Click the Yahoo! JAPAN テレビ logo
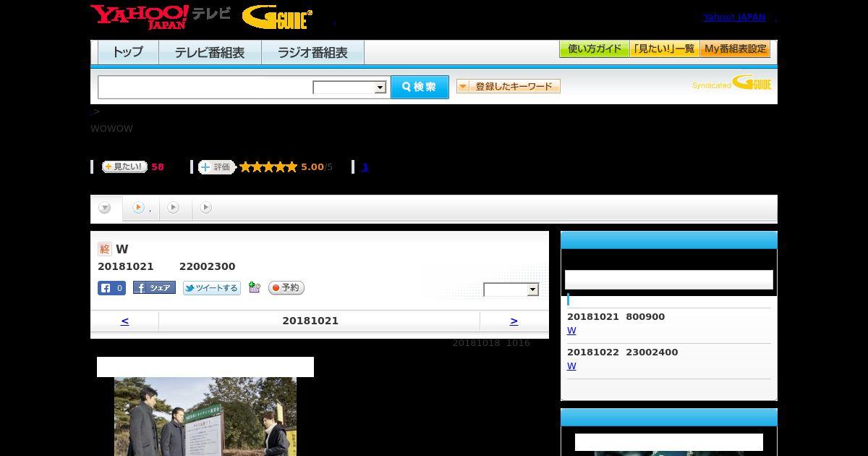Screen dimensions: 868x456 [x=161, y=17]
